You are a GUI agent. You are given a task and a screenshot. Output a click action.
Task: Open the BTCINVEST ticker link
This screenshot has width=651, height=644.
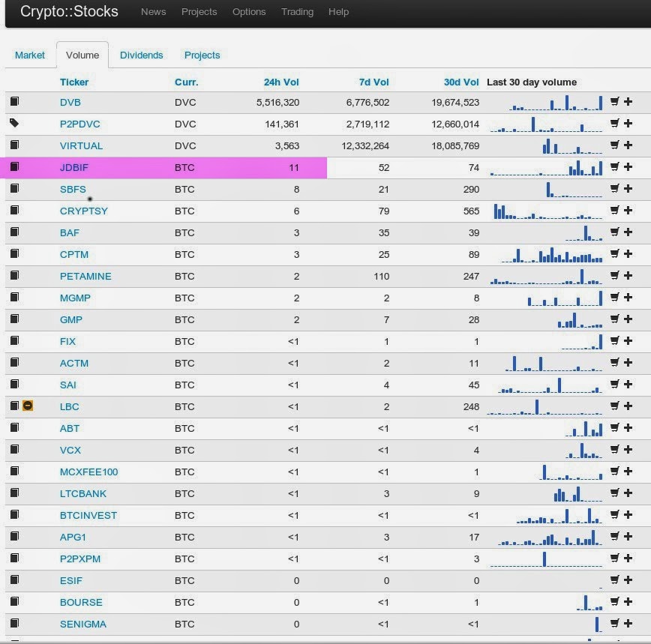tap(88, 515)
